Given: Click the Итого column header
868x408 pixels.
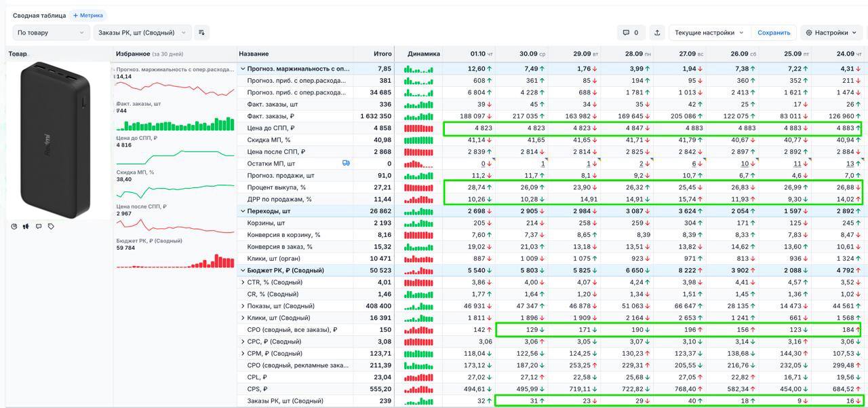Looking at the screenshot, I should (x=382, y=54).
